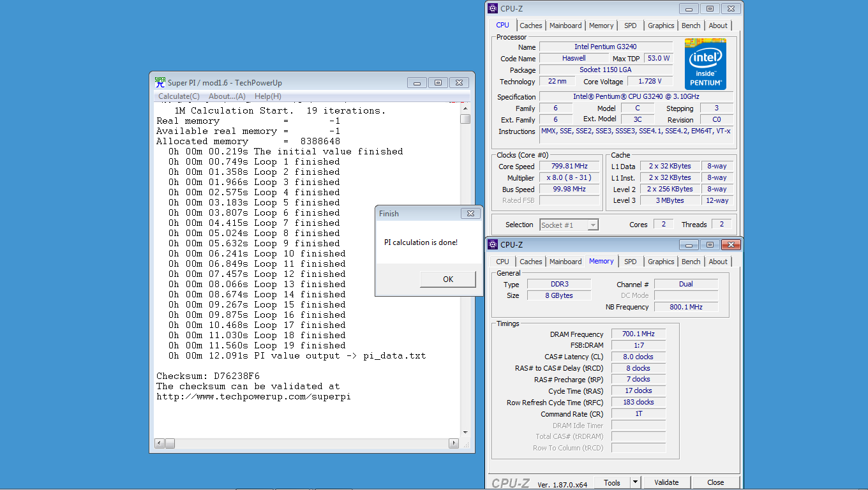Viewport: 868px width, 490px height.
Task: Click the Bus Speed value 99.98 MHz
Action: 569,189
